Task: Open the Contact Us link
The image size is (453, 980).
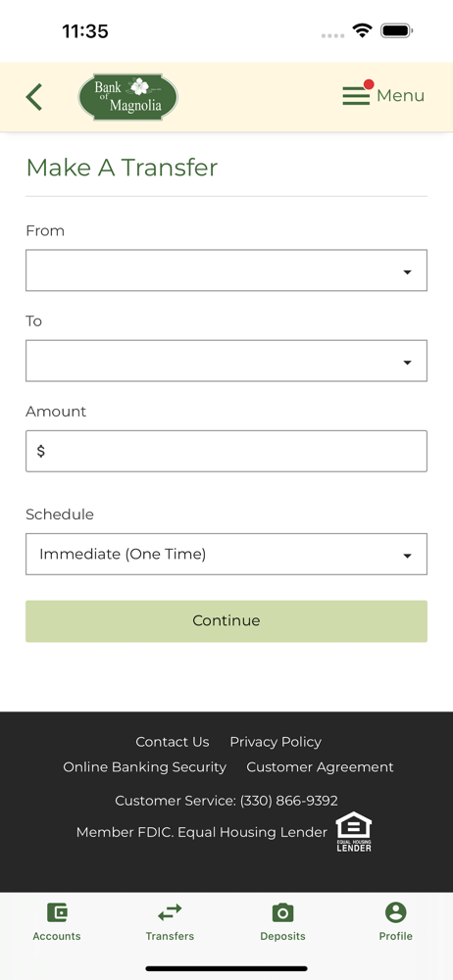Action: tap(172, 742)
